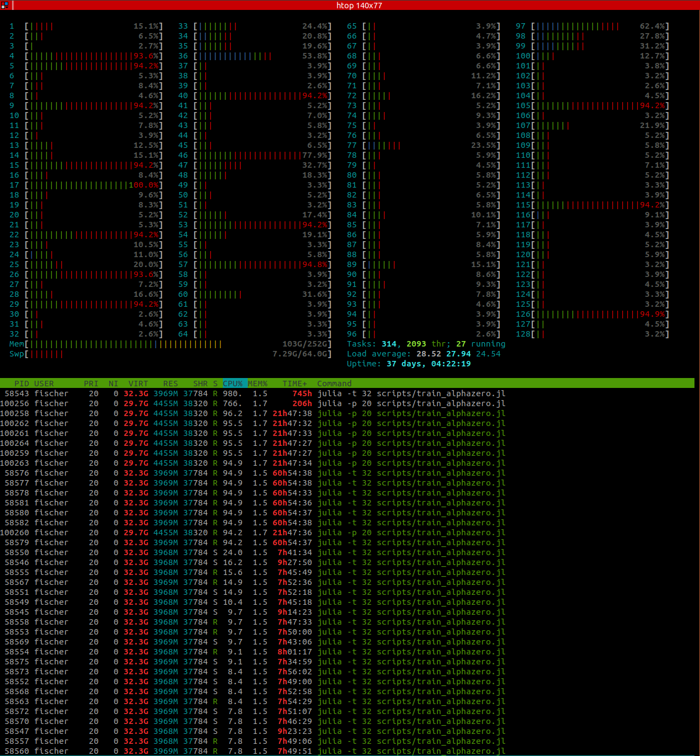Click the CPU 17 meter at 100.0%

pyautogui.click(x=86, y=185)
